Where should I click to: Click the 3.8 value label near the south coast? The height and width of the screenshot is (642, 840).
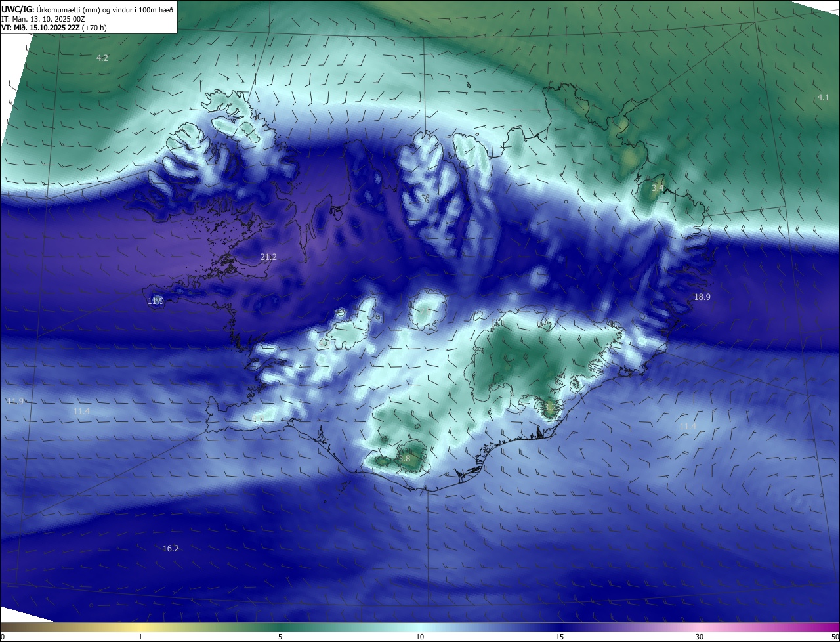pyautogui.click(x=404, y=458)
